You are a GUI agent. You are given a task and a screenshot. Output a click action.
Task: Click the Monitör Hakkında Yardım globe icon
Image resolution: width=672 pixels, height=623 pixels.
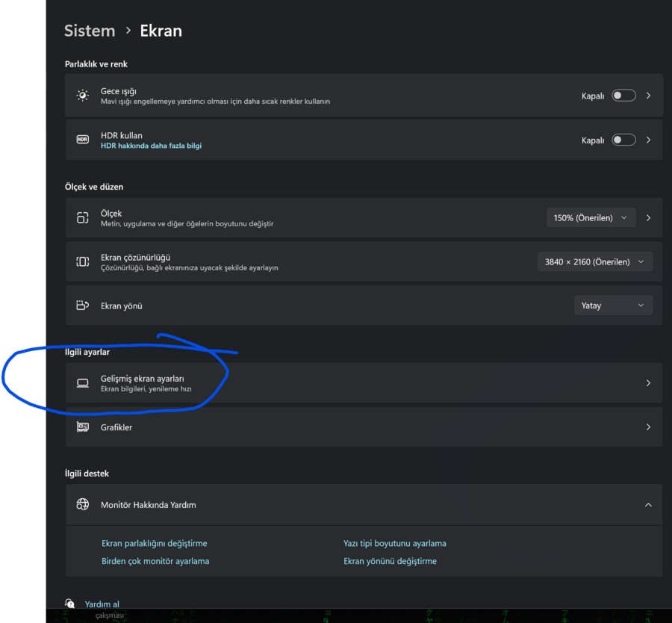[82, 505]
